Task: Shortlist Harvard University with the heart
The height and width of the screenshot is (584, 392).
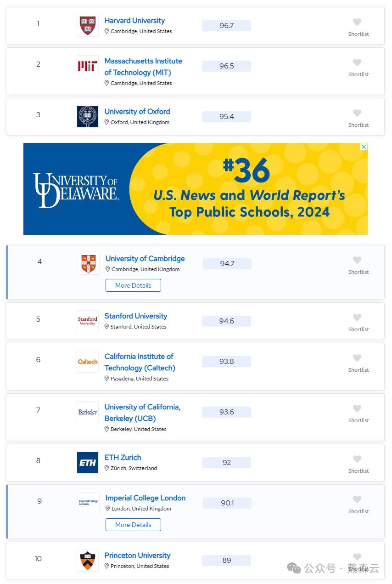Action: coord(357,22)
